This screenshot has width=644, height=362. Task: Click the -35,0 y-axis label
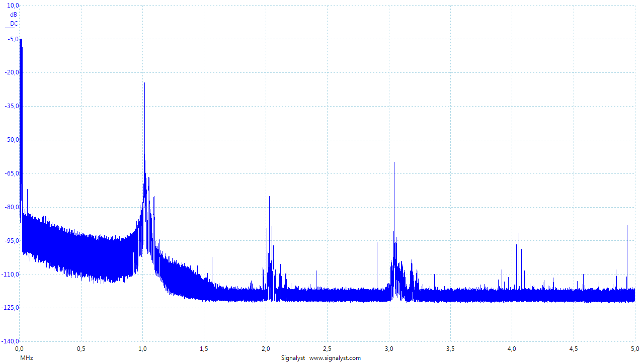[x=12, y=106]
